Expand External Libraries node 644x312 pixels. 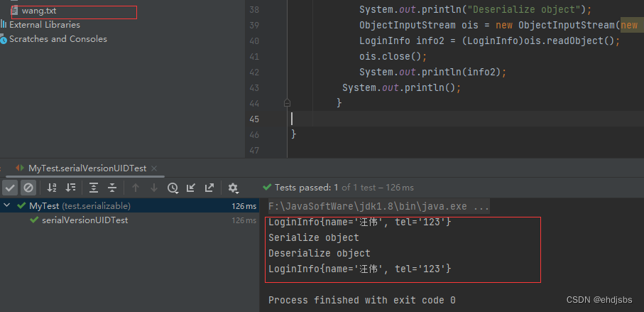(x=44, y=25)
